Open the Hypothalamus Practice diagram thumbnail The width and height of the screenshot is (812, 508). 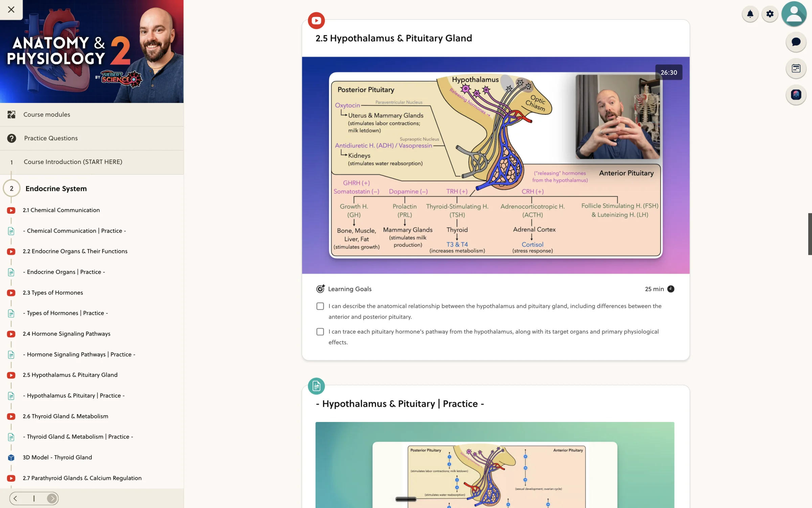(495, 465)
